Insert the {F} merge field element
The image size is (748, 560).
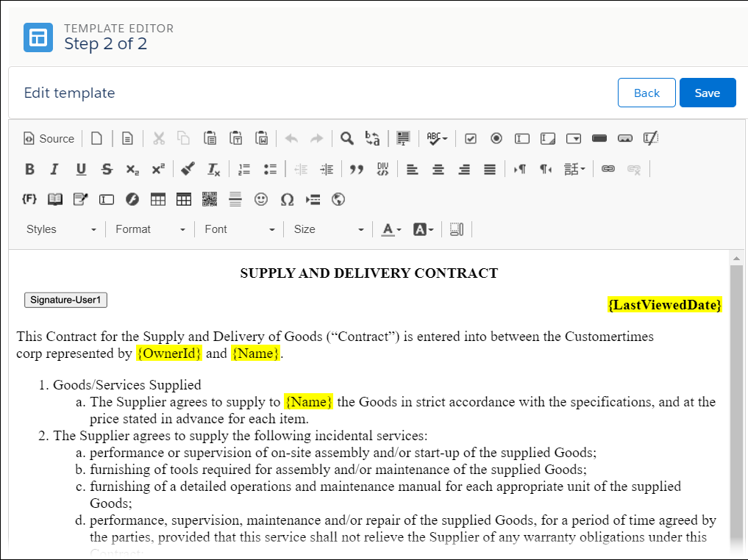pos(29,199)
